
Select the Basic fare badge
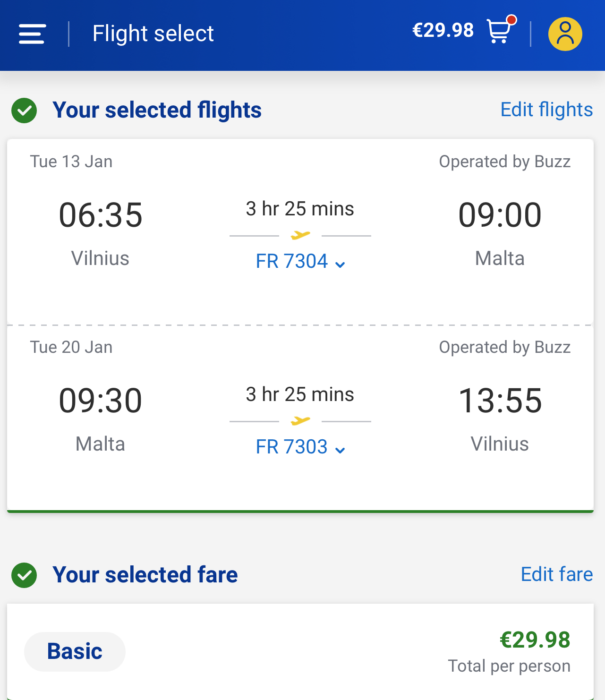[x=75, y=651]
